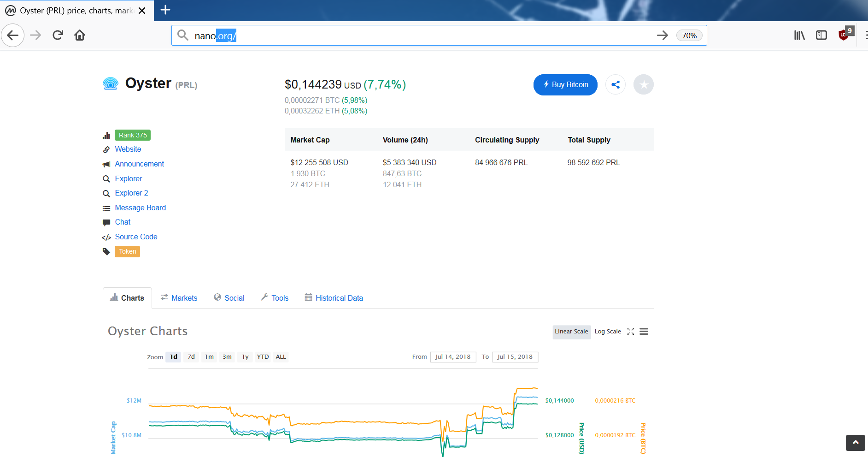This screenshot has width=868, height=457.
Task: Click the scroll-to-top arrow button
Action: [856, 443]
